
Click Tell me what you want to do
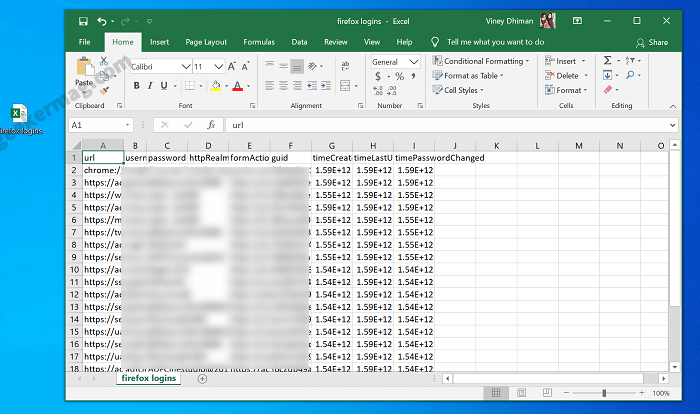(496, 42)
